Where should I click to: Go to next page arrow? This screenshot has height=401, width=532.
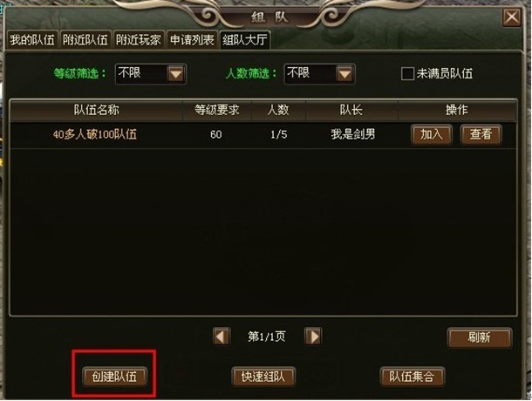(x=312, y=336)
